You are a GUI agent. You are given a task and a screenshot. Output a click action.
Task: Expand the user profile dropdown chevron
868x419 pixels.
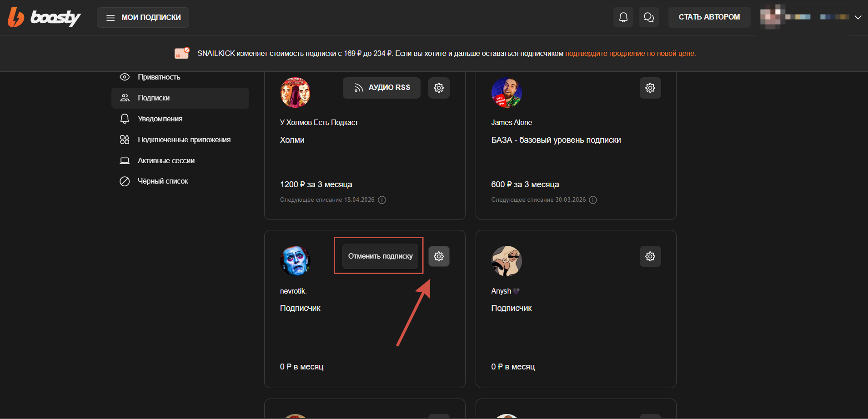(858, 17)
